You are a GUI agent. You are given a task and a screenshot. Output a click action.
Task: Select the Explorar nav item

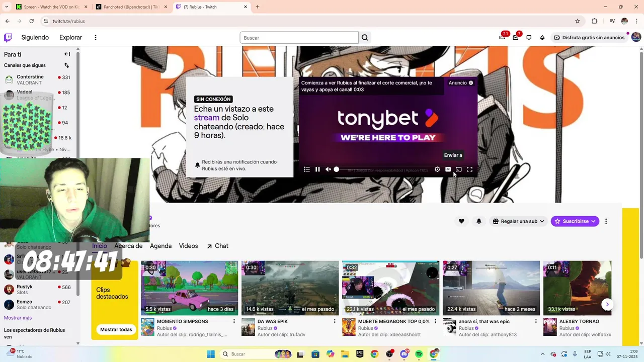click(70, 38)
